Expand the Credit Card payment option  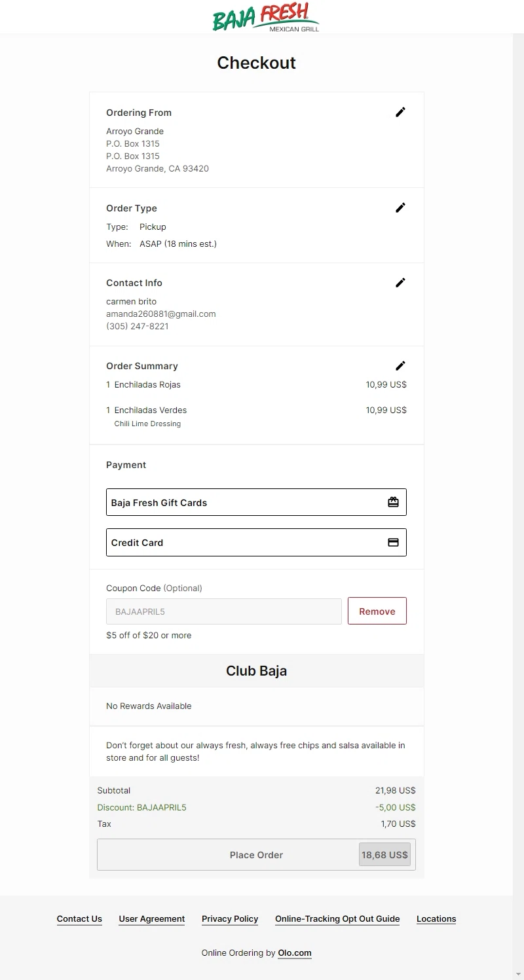256,542
